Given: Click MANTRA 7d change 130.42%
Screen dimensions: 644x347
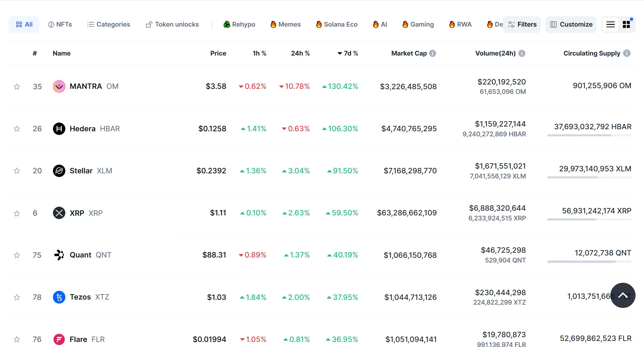Looking at the screenshot, I should point(340,86).
